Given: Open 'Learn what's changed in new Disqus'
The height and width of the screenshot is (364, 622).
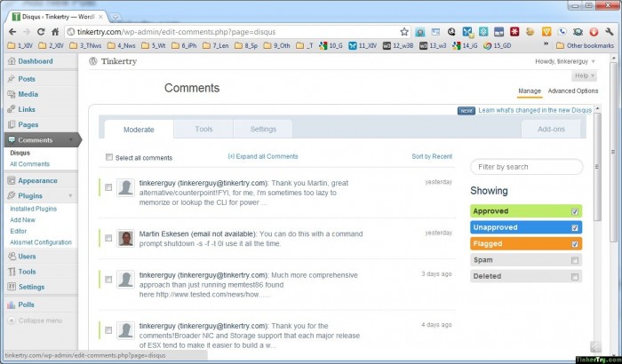Looking at the screenshot, I should click(535, 110).
